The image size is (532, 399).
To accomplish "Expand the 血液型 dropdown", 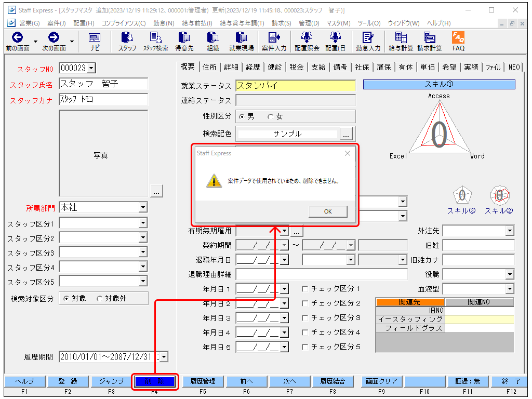I will pos(510,289).
